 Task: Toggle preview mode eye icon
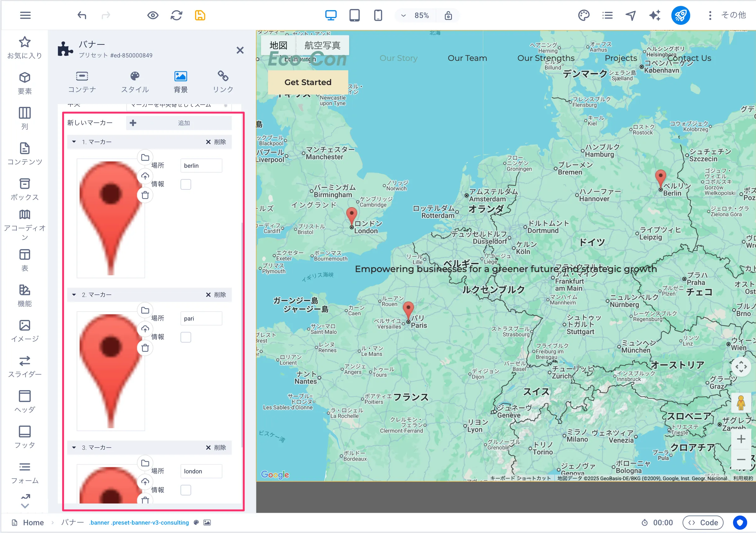click(153, 15)
